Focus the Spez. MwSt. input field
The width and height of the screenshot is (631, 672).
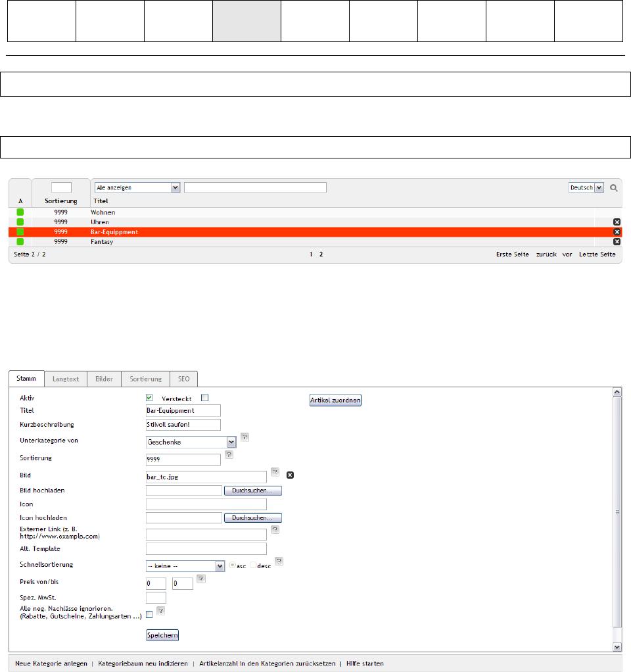click(x=156, y=598)
